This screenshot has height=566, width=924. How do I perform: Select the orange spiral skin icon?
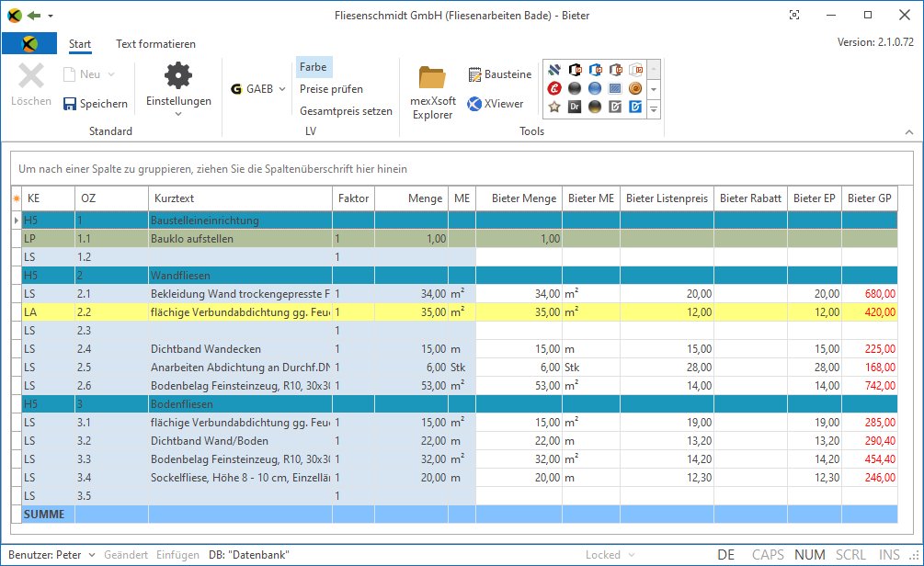pos(635,88)
